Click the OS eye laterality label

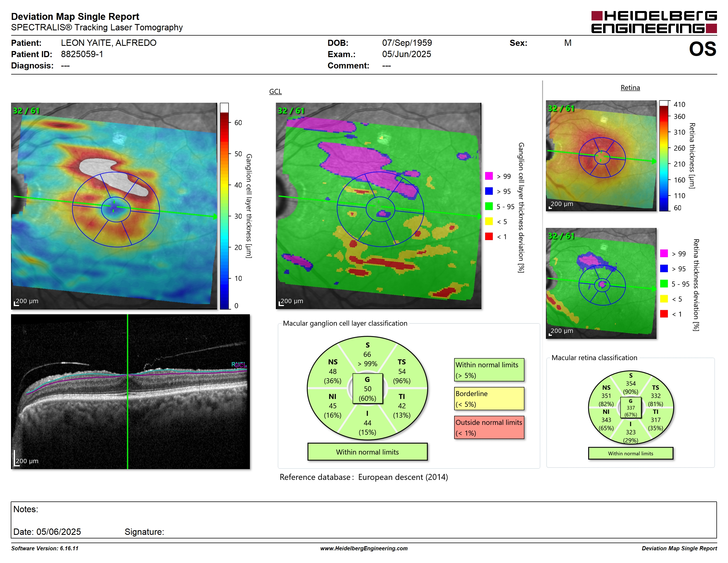[x=702, y=49]
